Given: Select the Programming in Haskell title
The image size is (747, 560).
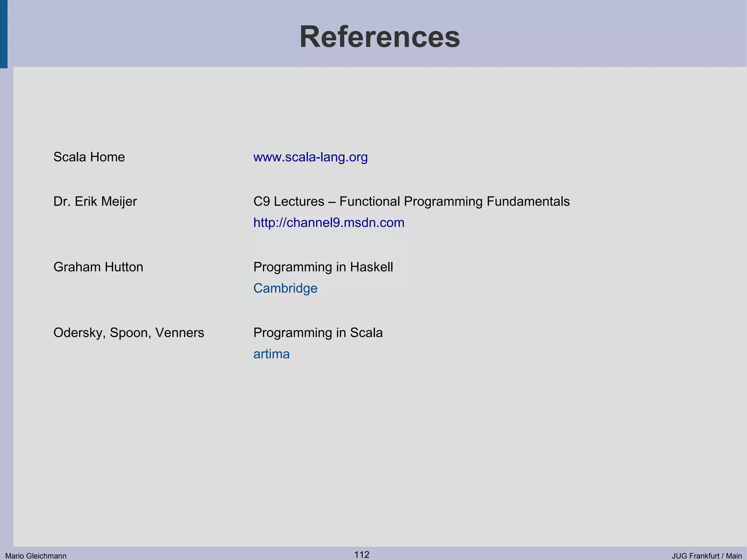Looking at the screenshot, I should 323,267.
